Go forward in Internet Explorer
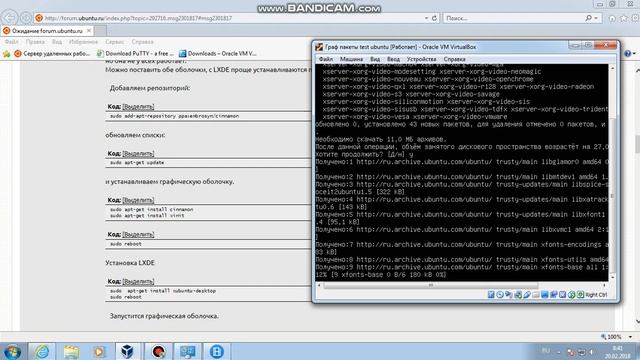This screenshot has width=640, height=360. click(26, 18)
